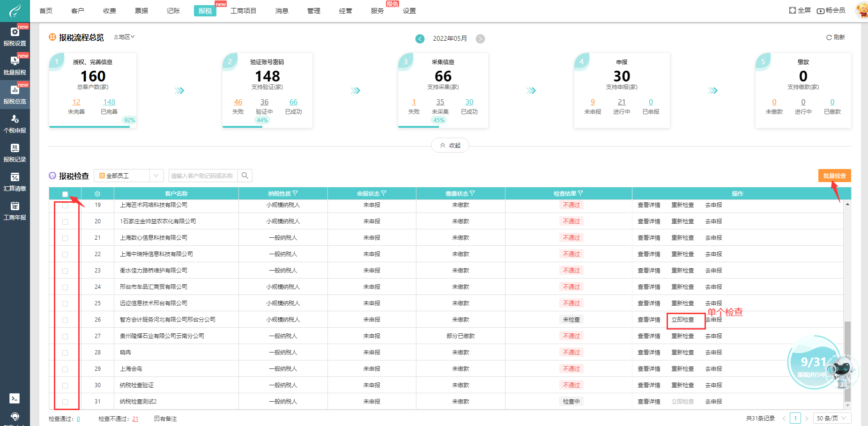
Task: Open the 票据 menu in top navigation
Action: (141, 11)
